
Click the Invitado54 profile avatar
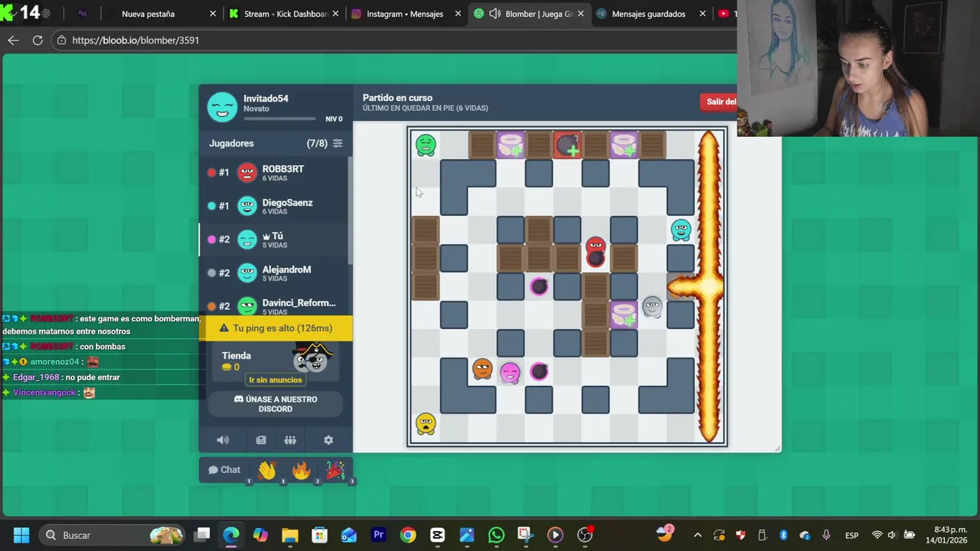[223, 107]
